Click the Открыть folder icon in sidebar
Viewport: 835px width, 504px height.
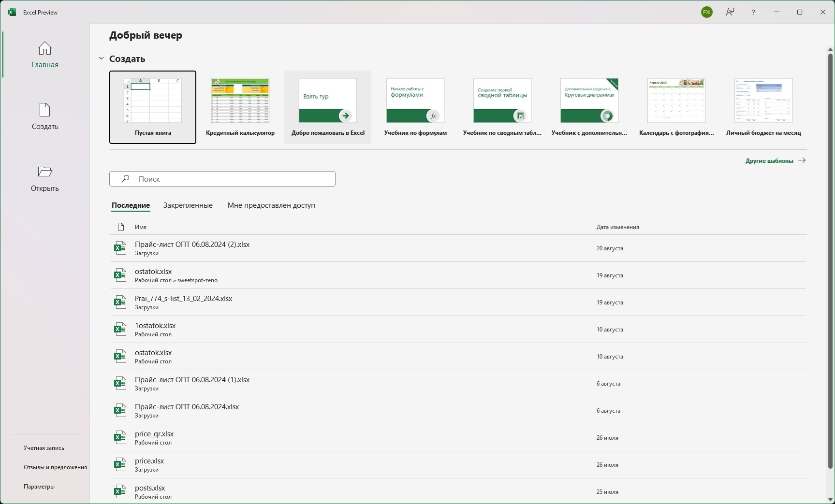pos(45,172)
